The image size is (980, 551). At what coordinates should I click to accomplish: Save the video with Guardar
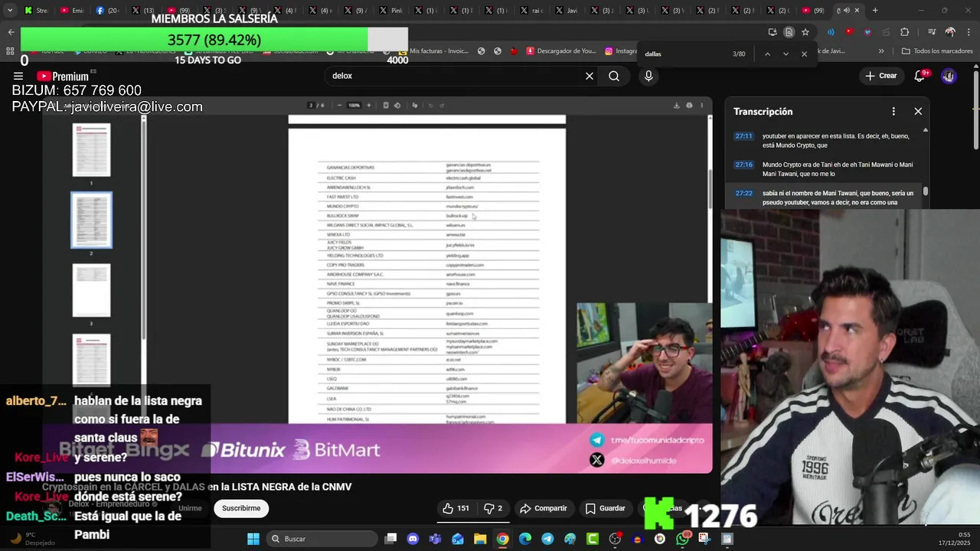(606, 508)
